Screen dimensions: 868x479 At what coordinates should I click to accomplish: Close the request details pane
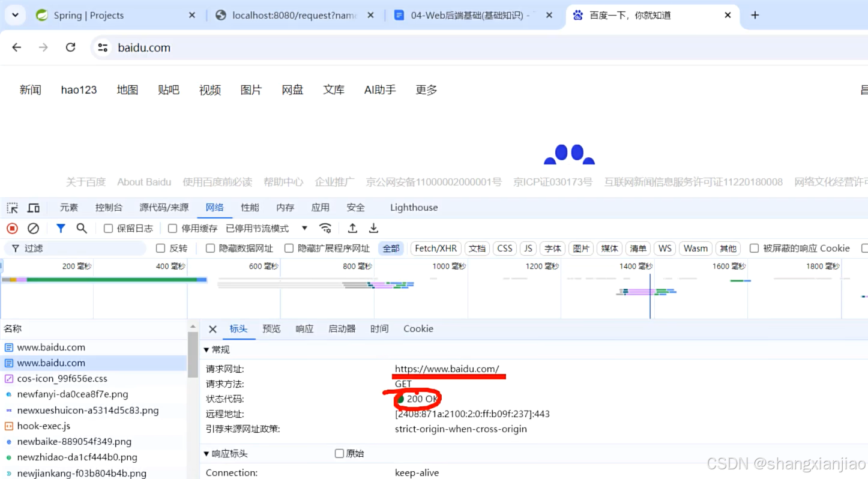[x=212, y=329]
